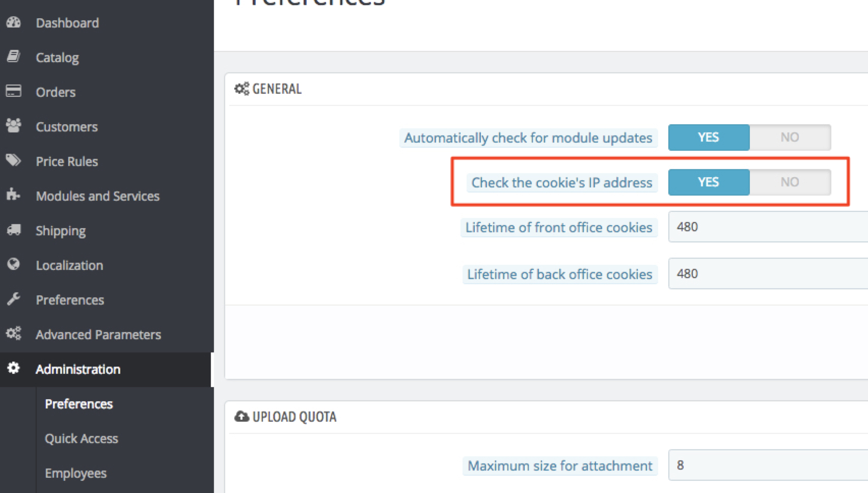This screenshot has height=493, width=868.
Task: Click the Price Rules tag icon
Action: coord(14,160)
